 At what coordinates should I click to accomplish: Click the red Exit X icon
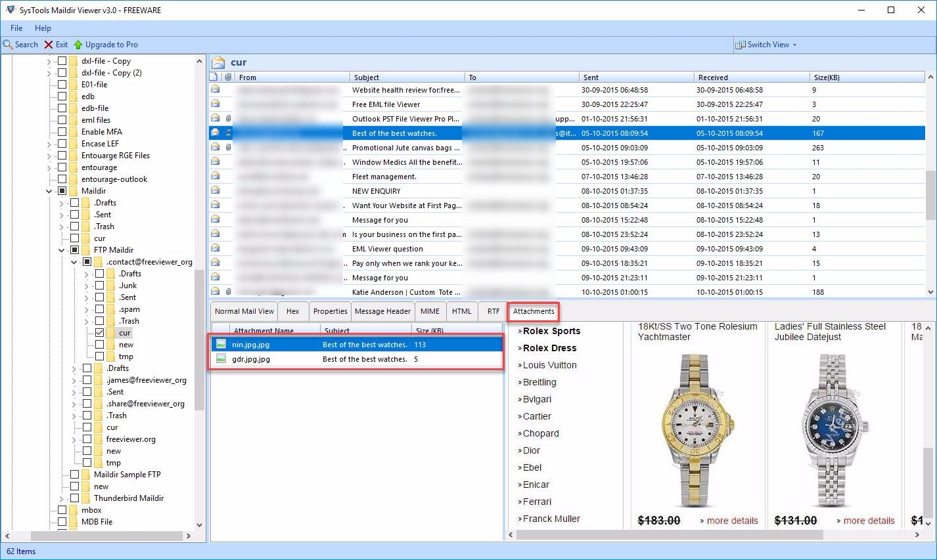coord(49,45)
